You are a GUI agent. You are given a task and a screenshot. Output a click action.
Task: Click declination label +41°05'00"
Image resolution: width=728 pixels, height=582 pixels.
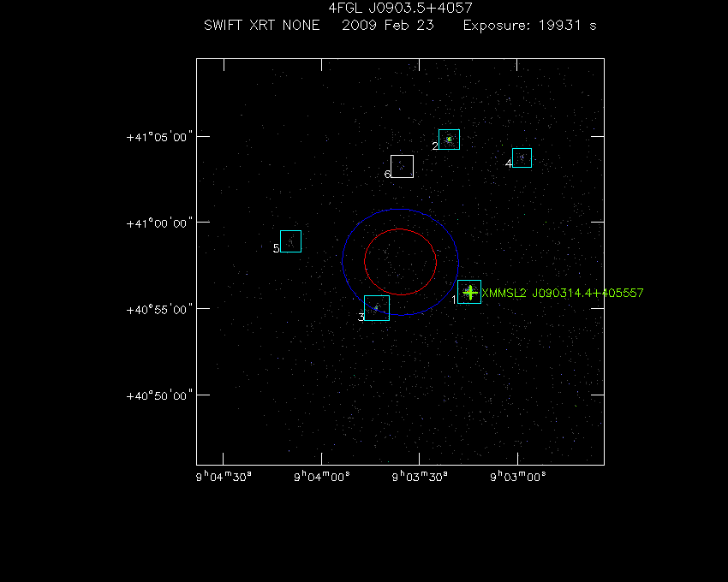tap(159, 138)
